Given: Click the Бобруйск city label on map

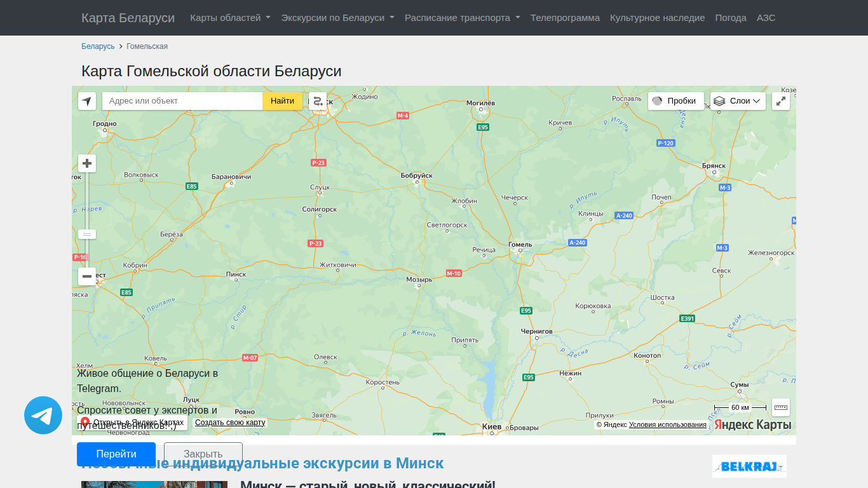Looking at the screenshot, I should 417,175.
